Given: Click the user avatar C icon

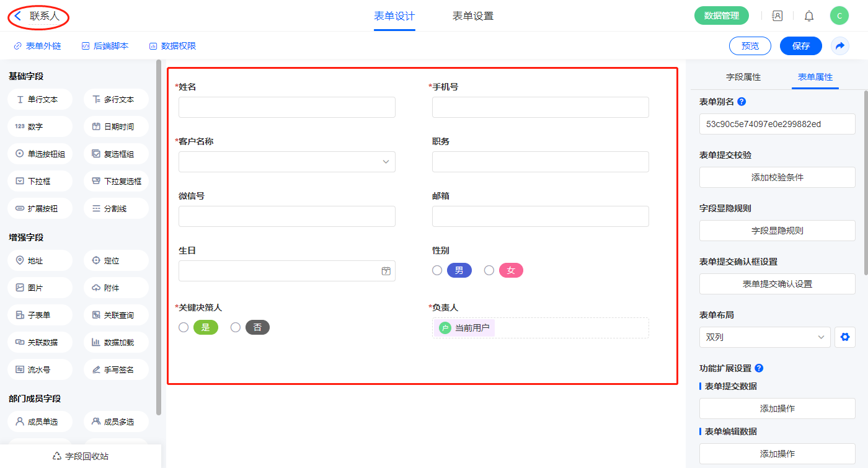Looking at the screenshot, I should pyautogui.click(x=839, y=16).
